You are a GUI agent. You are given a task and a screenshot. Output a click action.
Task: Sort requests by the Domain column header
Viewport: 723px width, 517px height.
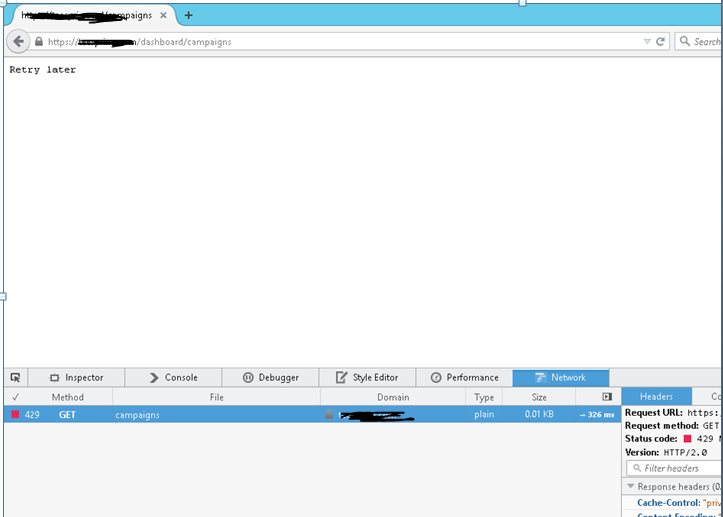393,397
